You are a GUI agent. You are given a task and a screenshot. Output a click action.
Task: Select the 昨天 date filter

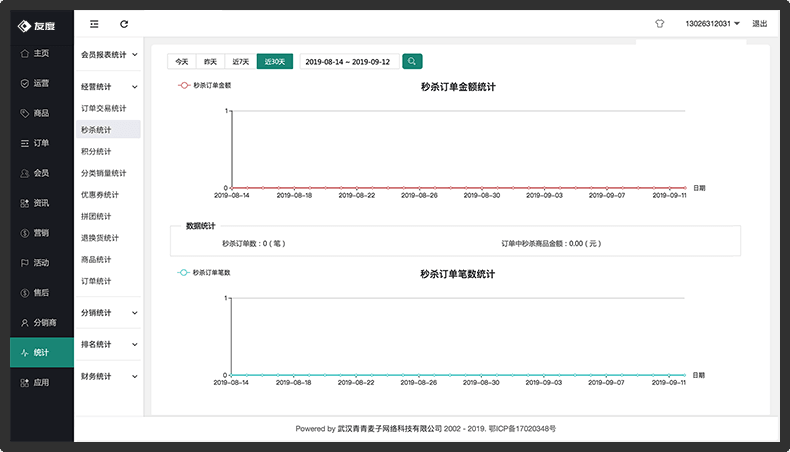(x=211, y=61)
